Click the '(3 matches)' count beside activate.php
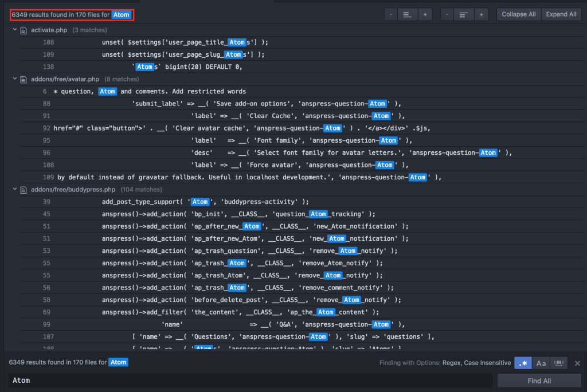 89,30
